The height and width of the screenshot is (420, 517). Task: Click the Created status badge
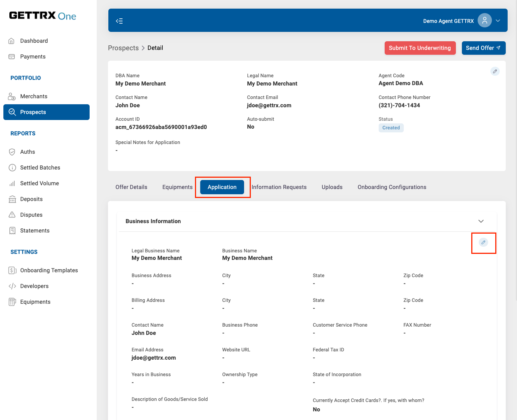pos(391,128)
